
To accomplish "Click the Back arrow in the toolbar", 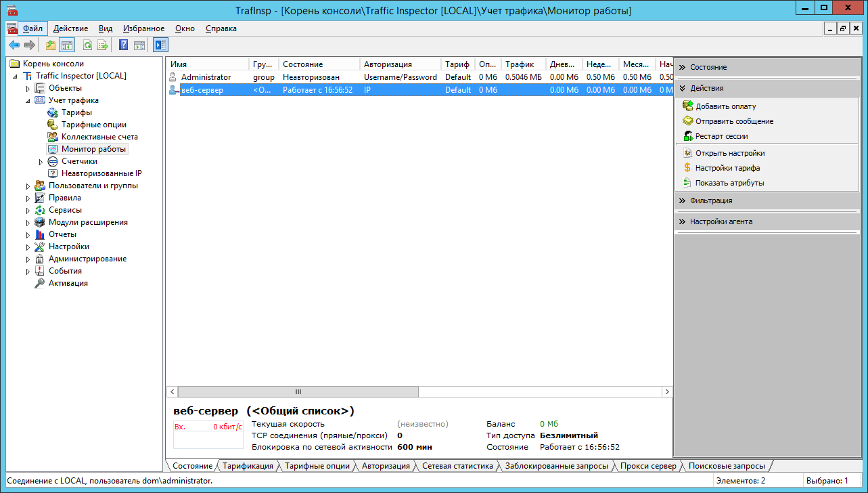I will coord(14,45).
